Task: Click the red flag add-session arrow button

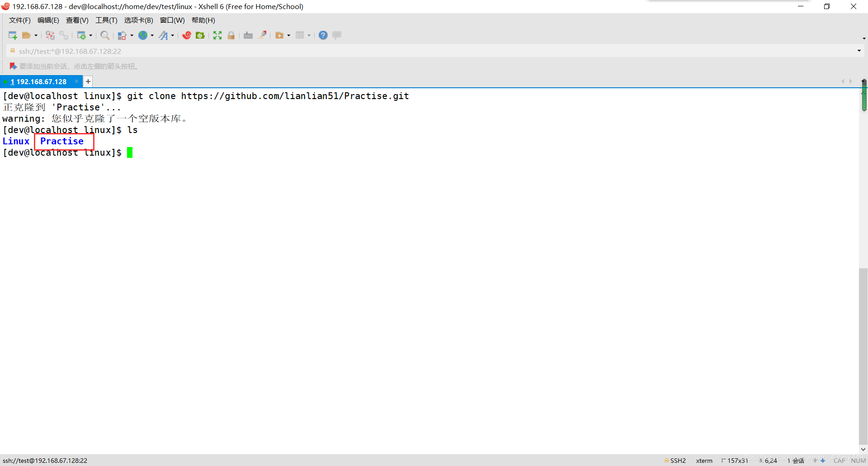Action: [x=13, y=66]
